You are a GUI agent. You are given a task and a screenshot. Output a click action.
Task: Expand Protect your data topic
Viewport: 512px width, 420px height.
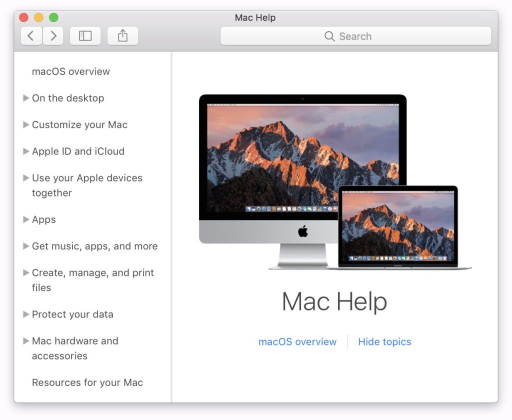(x=26, y=314)
